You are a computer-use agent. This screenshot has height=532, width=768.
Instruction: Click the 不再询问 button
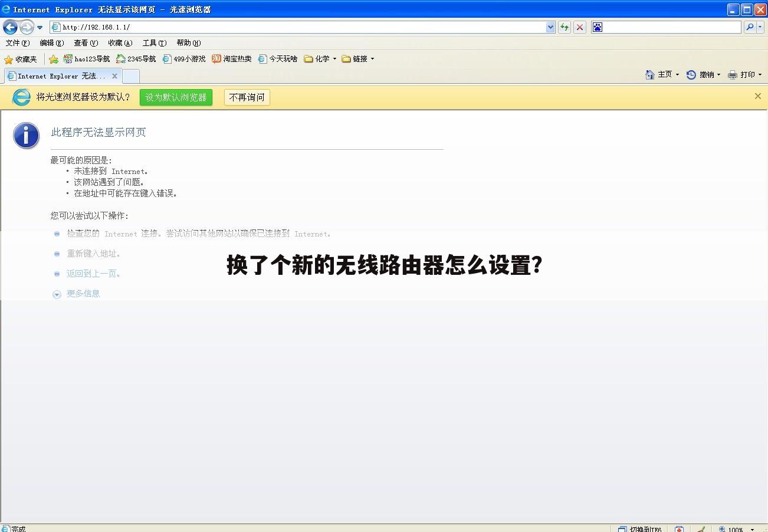pyautogui.click(x=247, y=97)
